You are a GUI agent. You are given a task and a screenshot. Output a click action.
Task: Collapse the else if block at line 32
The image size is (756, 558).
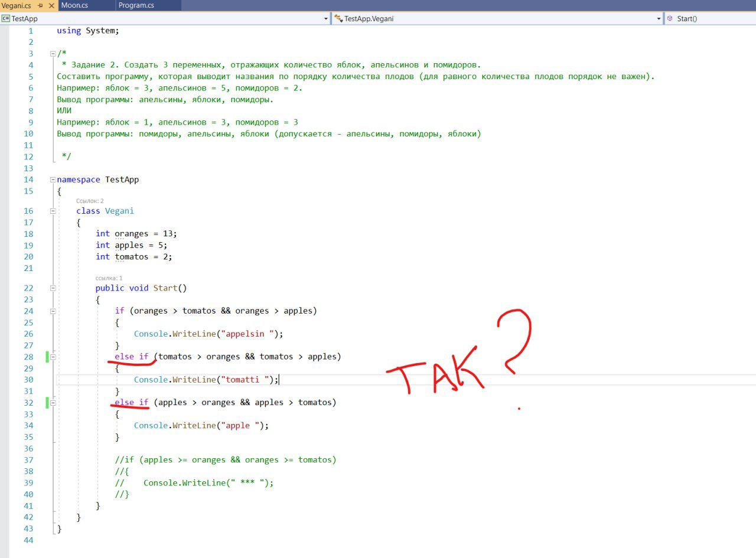[x=53, y=403]
